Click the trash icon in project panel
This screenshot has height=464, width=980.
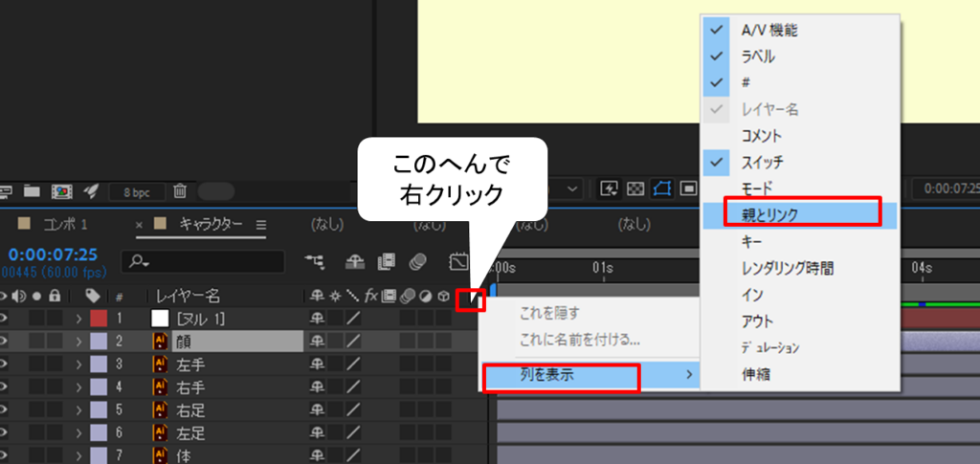(181, 191)
